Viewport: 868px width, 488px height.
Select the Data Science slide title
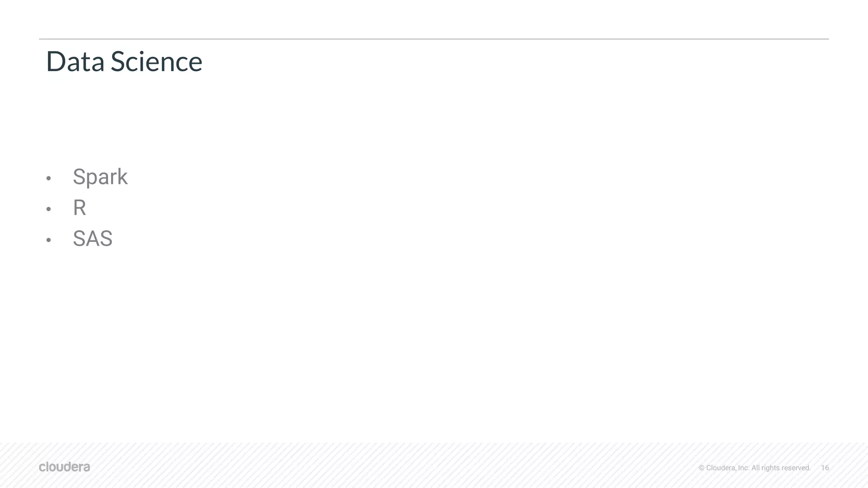[124, 61]
